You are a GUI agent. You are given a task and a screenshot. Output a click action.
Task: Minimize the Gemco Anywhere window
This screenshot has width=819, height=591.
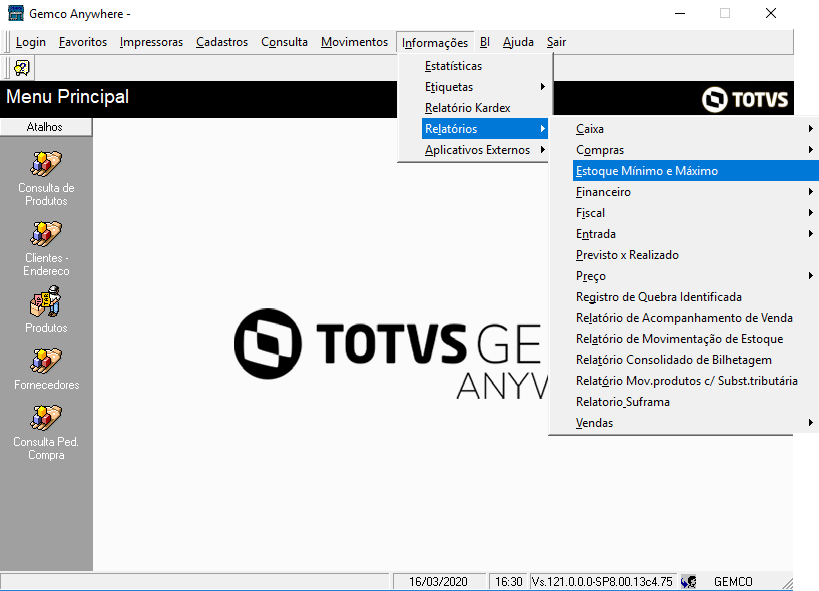[x=680, y=13]
